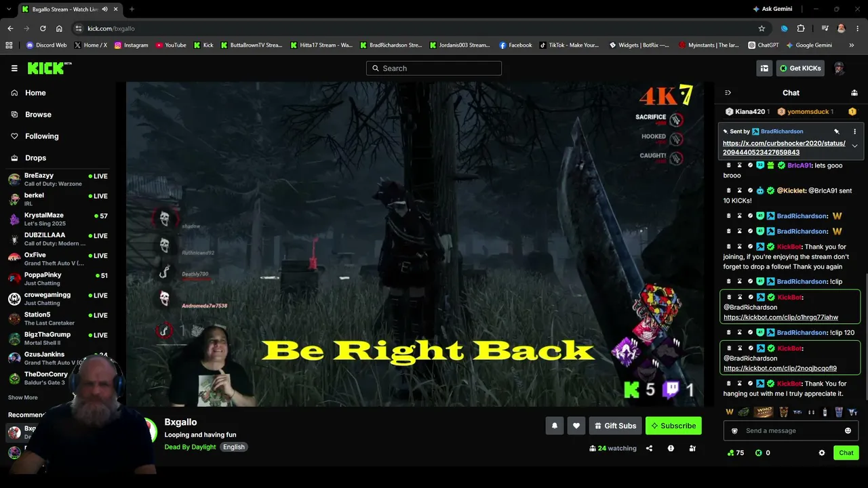
Task: Open the pinned x.com curbshocker2020 link
Action: (784, 148)
